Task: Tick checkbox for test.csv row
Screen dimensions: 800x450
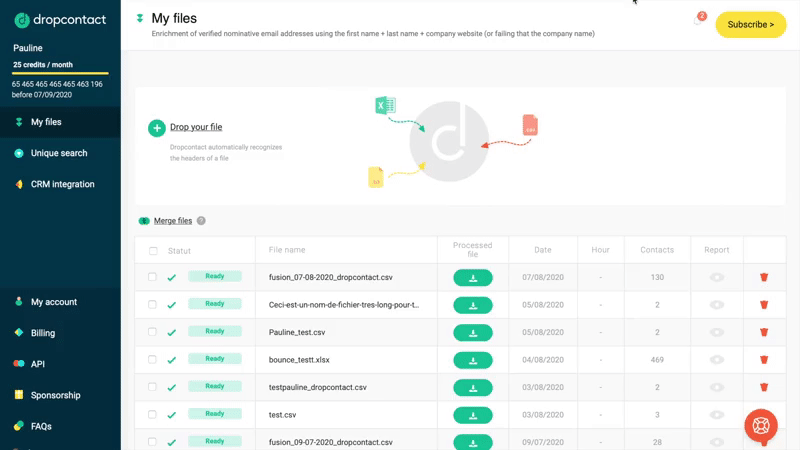Action: [152, 414]
